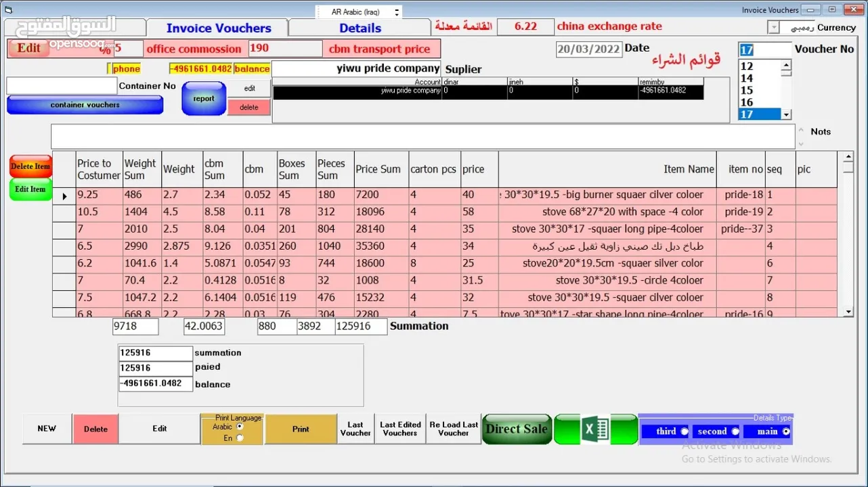
Task: Click Re Load Last Voucher
Action: [454, 429]
